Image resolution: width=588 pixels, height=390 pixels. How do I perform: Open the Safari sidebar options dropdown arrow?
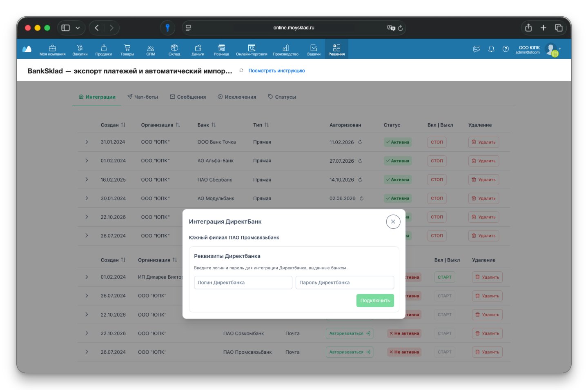point(78,28)
